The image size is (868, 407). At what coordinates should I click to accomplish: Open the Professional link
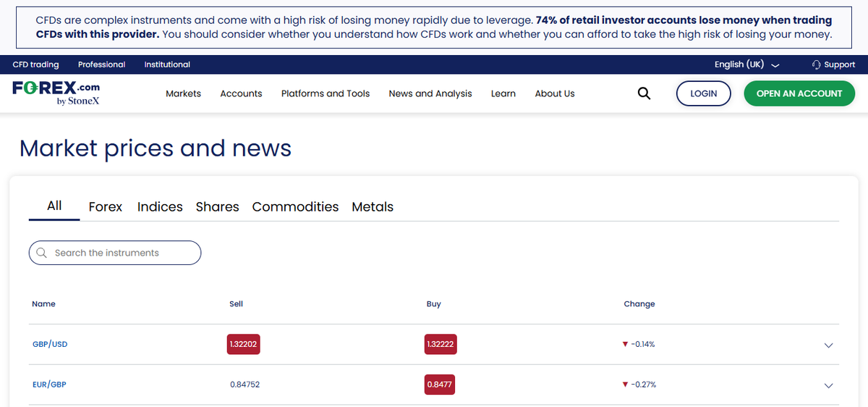pos(101,64)
